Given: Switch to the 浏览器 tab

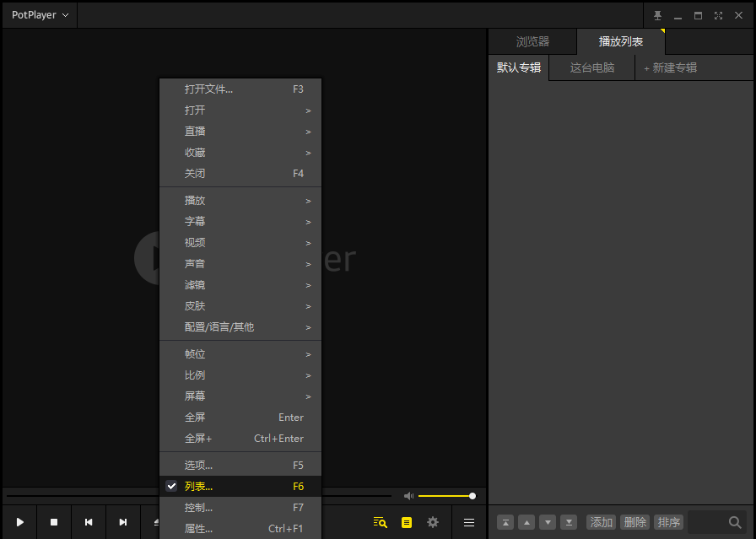Looking at the screenshot, I should point(532,41).
